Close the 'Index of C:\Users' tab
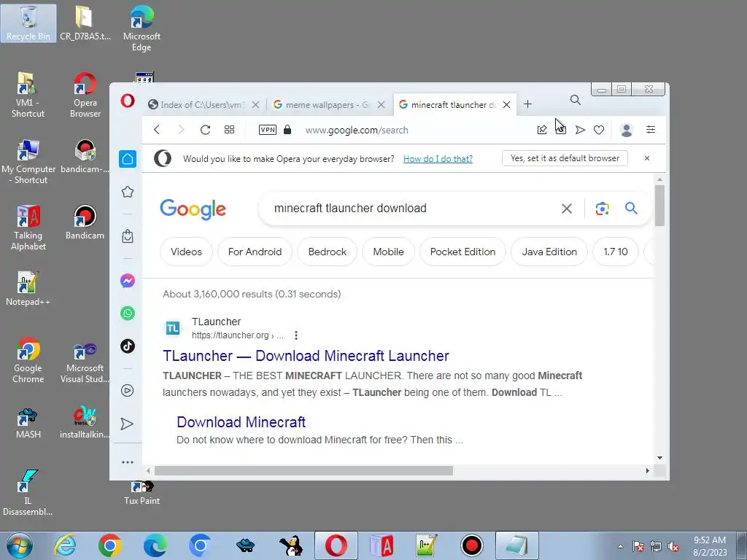Viewport: 747px width, 560px height. click(x=256, y=105)
